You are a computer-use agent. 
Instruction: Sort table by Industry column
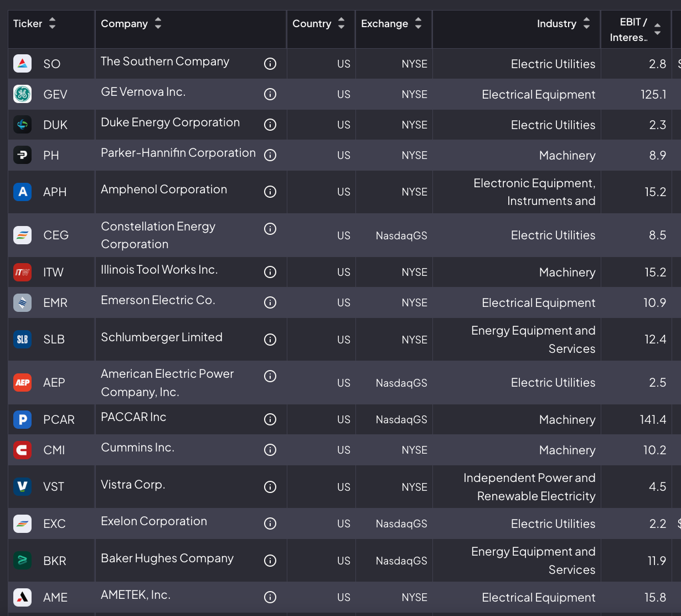point(586,23)
